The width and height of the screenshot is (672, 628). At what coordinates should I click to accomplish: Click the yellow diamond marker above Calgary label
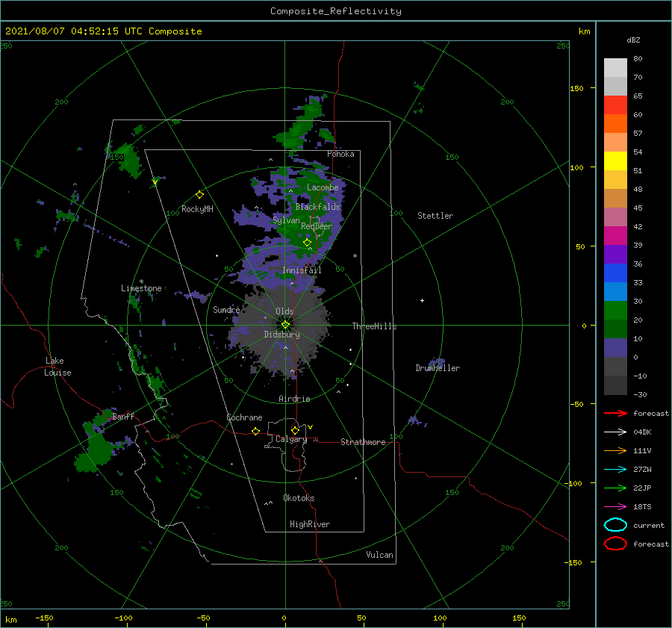pyautogui.click(x=295, y=430)
